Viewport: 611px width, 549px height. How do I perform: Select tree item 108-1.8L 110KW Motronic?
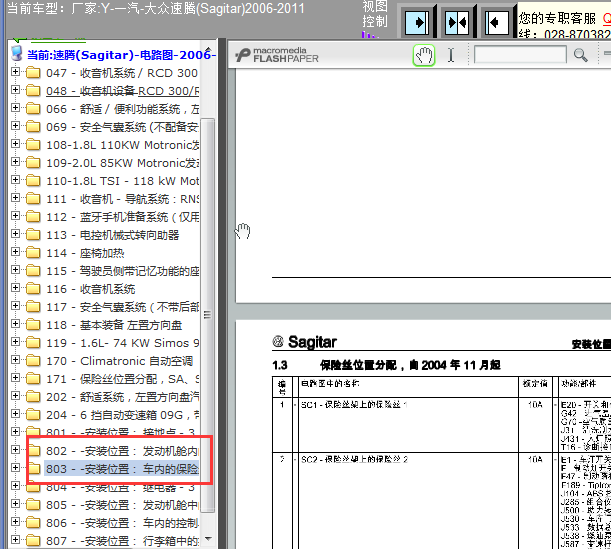click(x=122, y=145)
